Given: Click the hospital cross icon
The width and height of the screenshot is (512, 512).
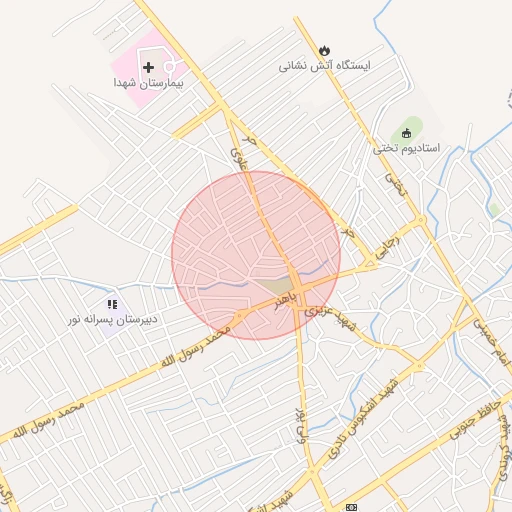Looking at the screenshot, I should 148,67.
